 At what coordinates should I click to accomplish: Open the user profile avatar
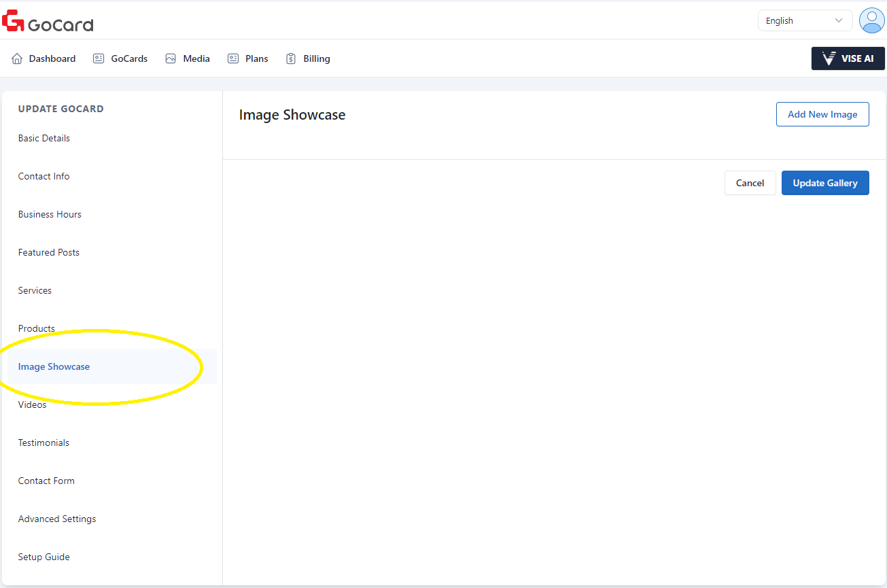click(x=871, y=20)
